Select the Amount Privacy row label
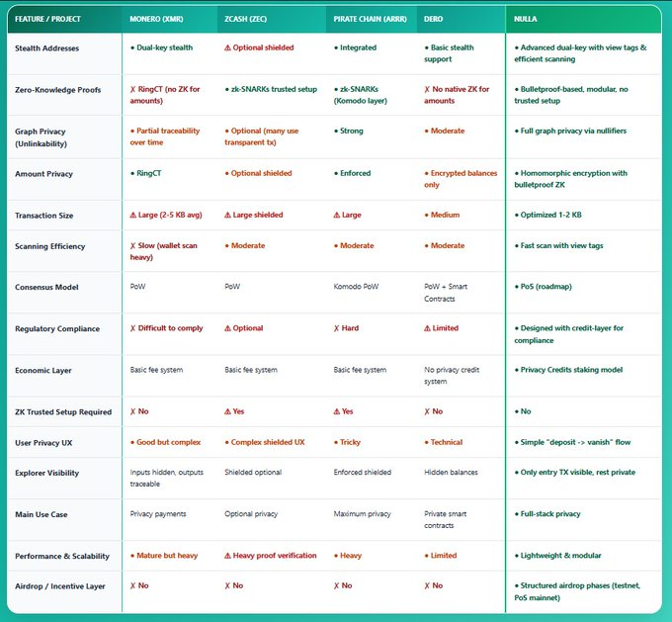The image size is (672, 622). click(x=43, y=174)
